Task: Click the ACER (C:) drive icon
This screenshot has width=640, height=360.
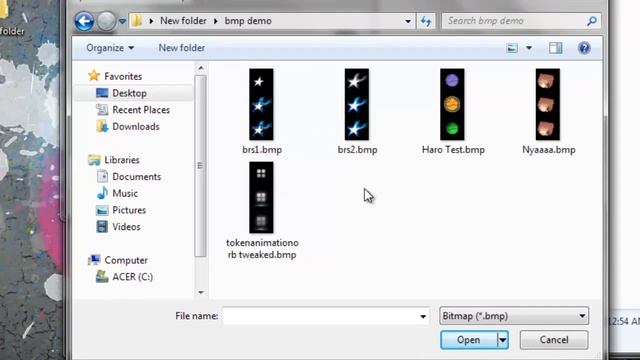Action: (102, 277)
